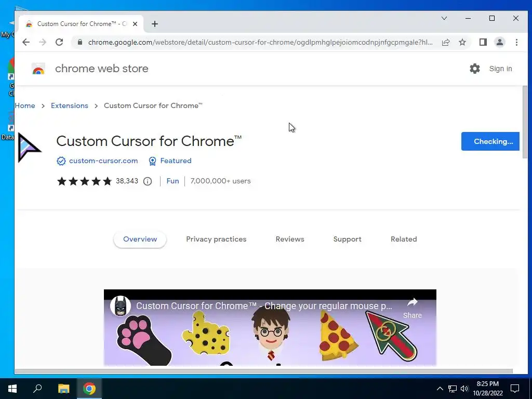Select the Overview tab

tap(140, 239)
